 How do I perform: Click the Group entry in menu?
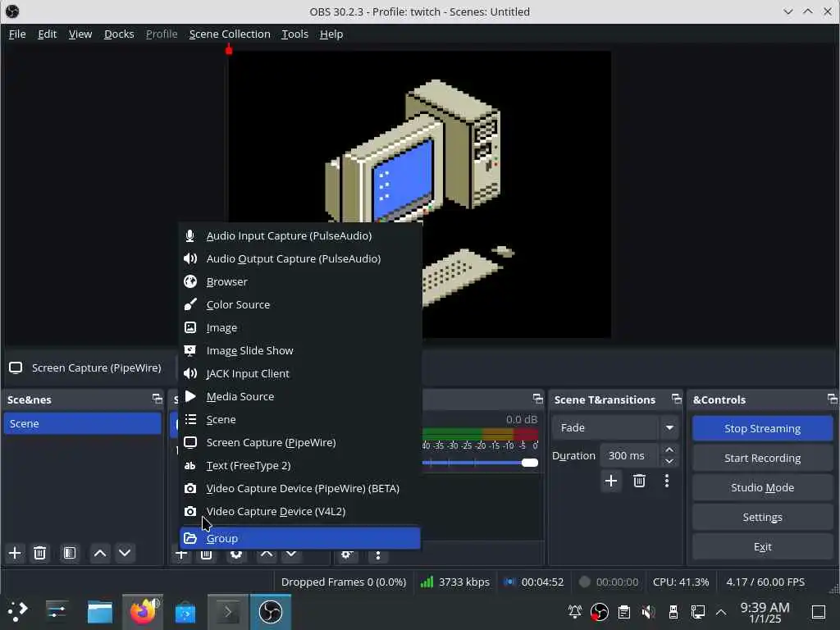(300, 538)
